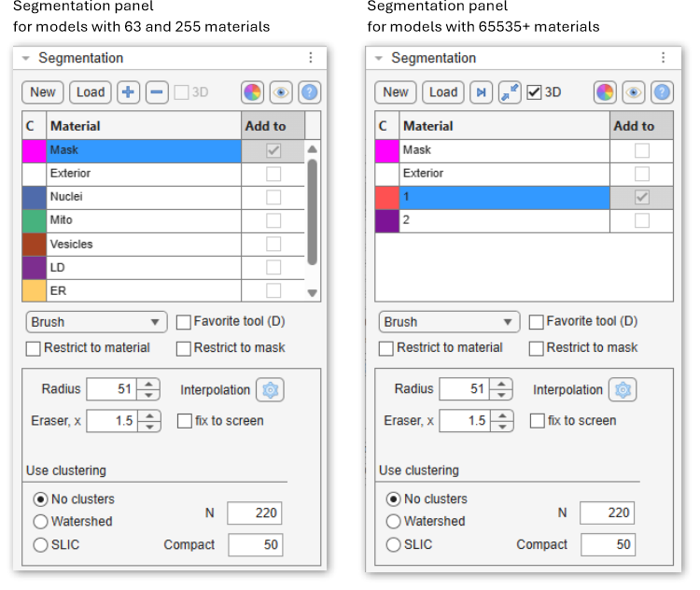Image resolution: width=700 pixels, height=590 pixels.
Task: Select the ER material row
Action: click(144, 290)
